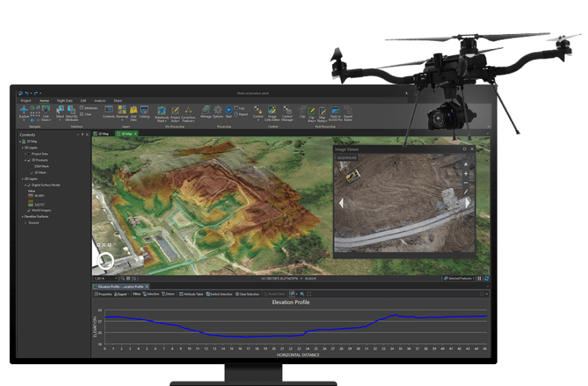Open the Catalog pane icon
588x386 pixels.
[144, 110]
